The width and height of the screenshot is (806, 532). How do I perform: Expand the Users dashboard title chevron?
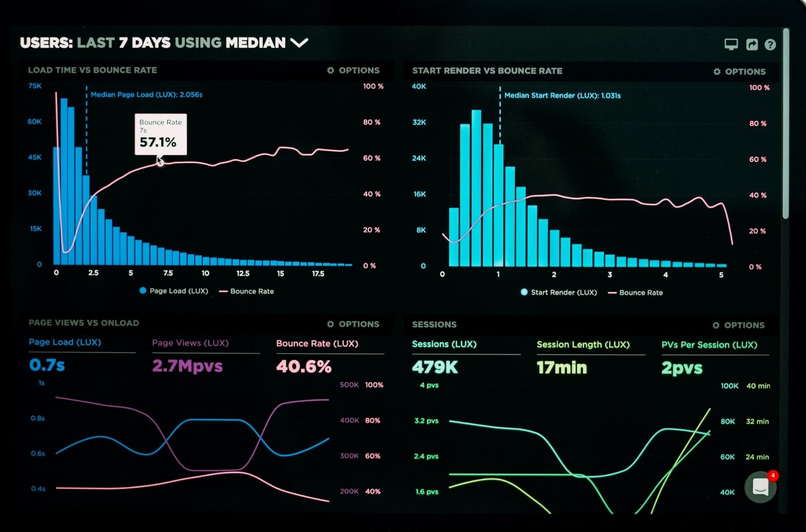point(299,43)
